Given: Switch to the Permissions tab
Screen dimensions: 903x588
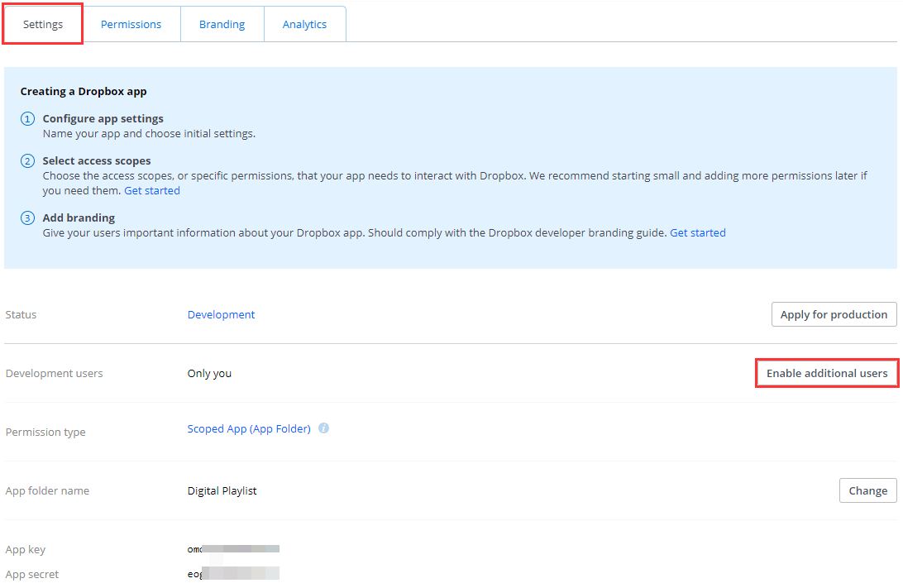Looking at the screenshot, I should click(x=131, y=24).
